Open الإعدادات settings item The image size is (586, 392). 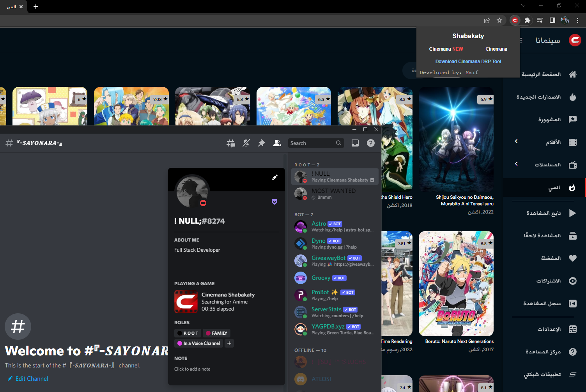point(544,329)
